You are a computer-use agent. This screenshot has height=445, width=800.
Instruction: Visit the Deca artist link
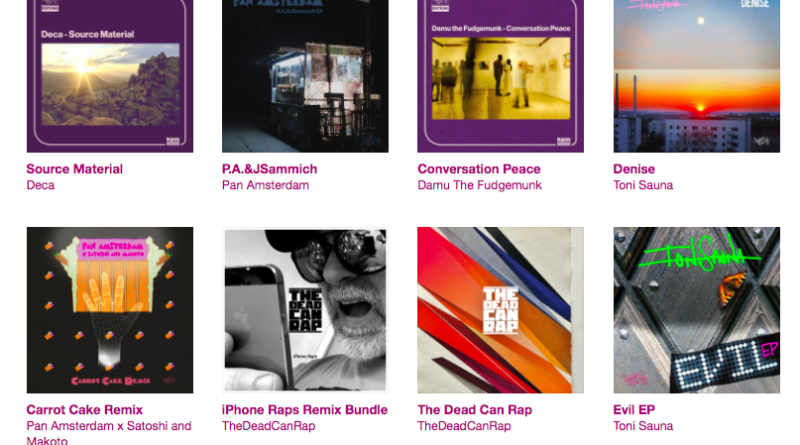pos(40,185)
